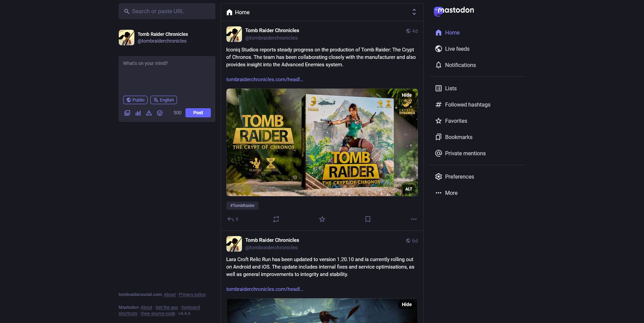Viewport: 644px width, 323px height.
Task: Hide the Tomb Raider board game image
Action: pyautogui.click(x=406, y=95)
